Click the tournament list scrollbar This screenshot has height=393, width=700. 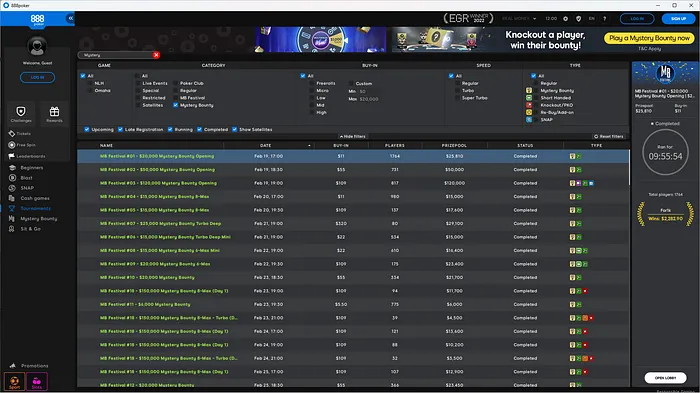point(629,167)
